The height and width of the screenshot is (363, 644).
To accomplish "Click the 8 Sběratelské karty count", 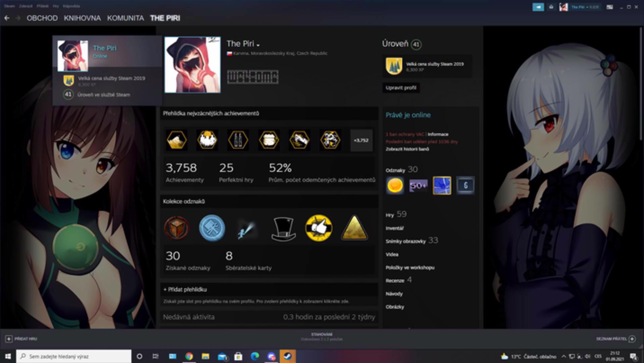I will 248,261.
